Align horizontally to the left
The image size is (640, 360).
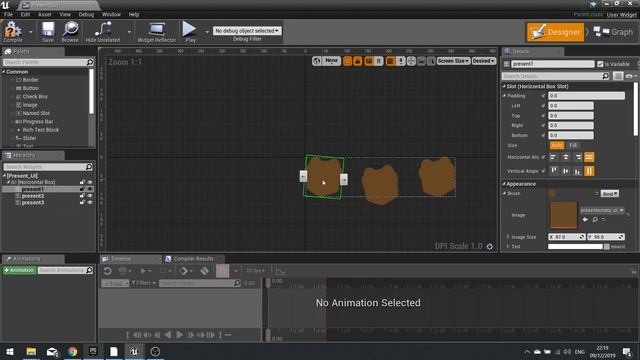(x=553, y=157)
